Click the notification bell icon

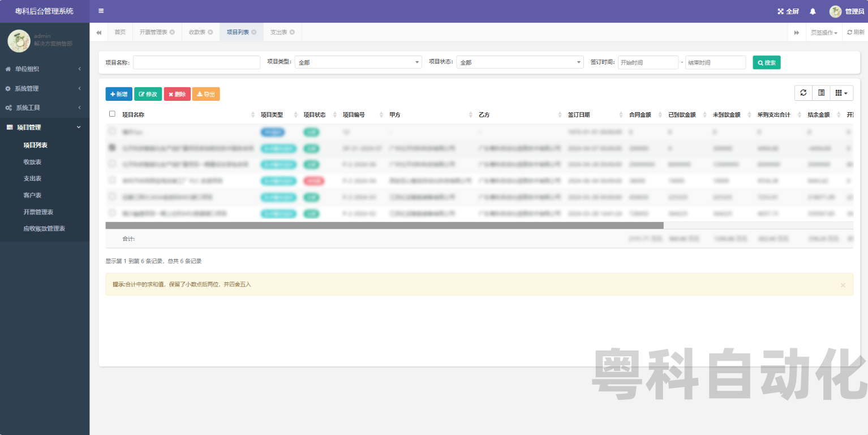pyautogui.click(x=813, y=11)
